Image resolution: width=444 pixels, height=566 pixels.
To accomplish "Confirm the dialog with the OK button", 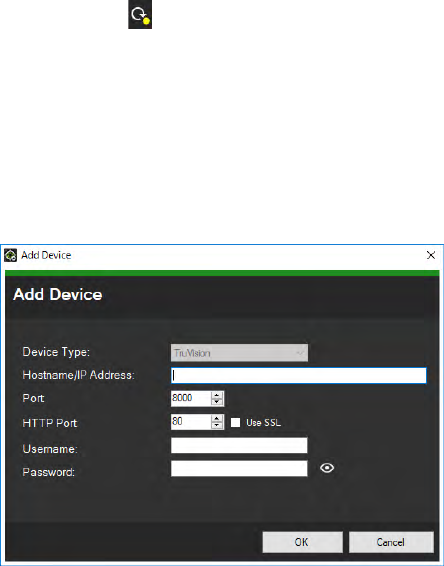I will pyautogui.click(x=302, y=542).
